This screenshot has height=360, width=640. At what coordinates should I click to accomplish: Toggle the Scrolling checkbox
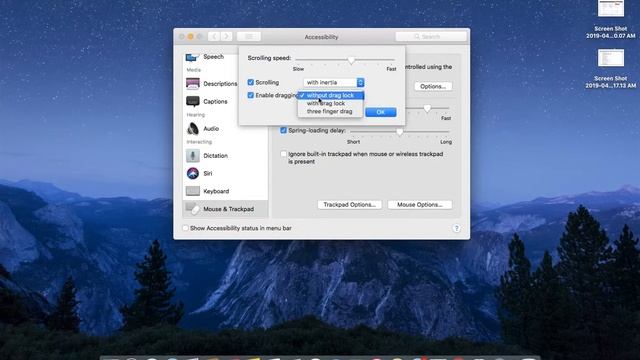(251, 82)
